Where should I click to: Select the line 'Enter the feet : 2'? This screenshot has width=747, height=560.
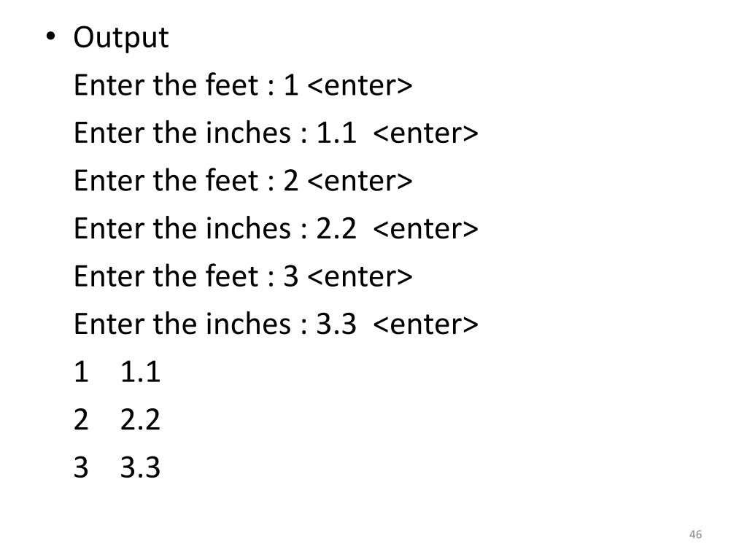click(x=186, y=181)
